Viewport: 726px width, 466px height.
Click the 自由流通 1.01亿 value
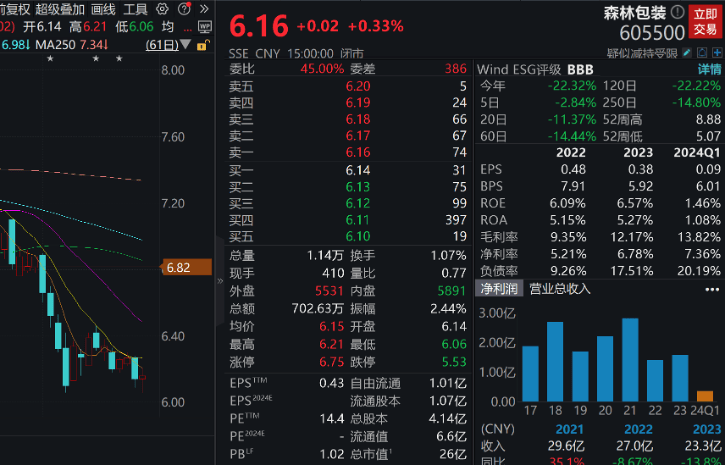coord(448,384)
